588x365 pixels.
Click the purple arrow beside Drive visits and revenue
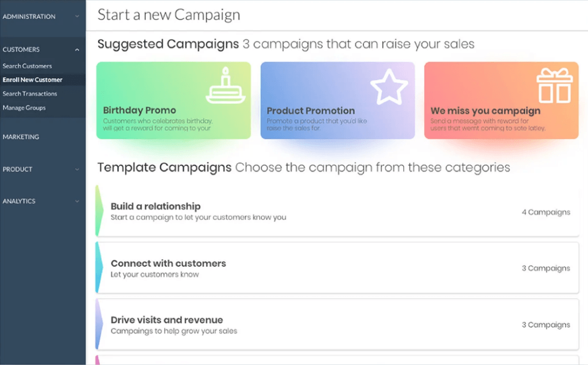[x=99, y=324]
